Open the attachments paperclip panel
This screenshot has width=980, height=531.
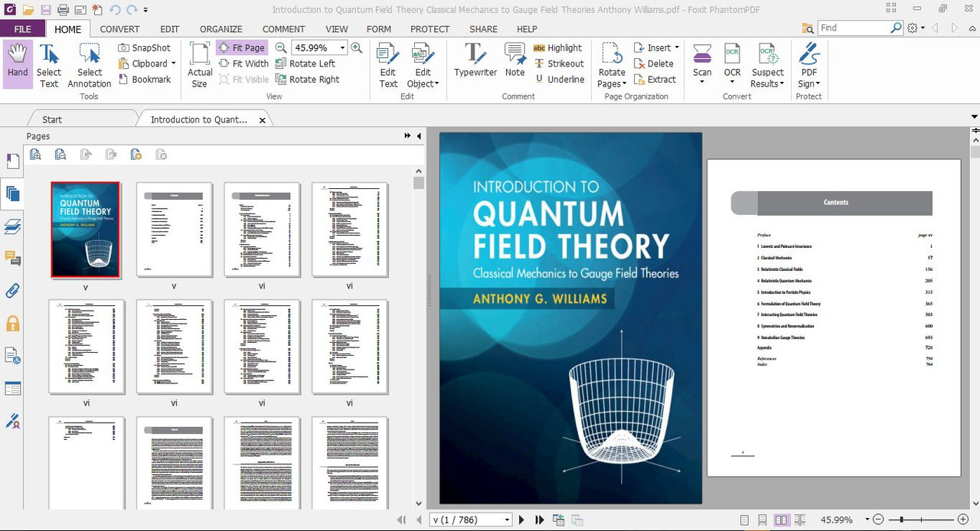[12, 291]
